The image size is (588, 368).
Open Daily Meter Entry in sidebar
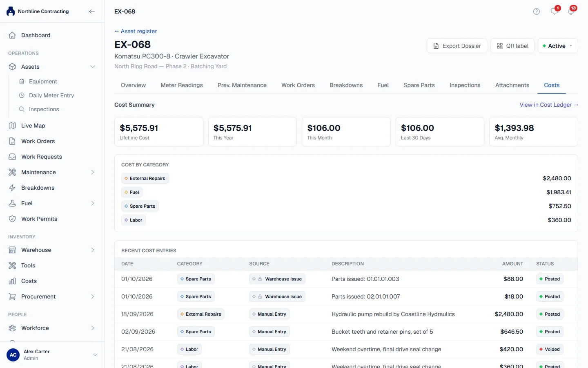pos(52,95)
